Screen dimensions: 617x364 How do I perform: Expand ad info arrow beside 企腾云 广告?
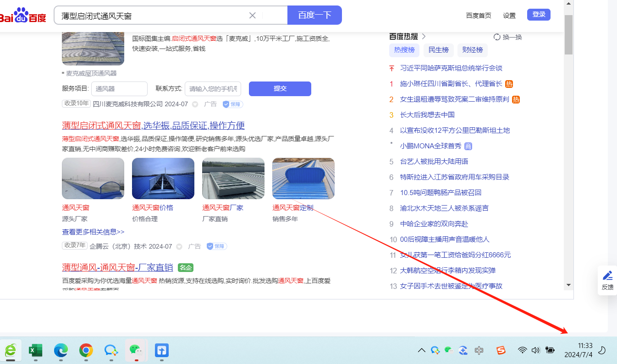click(x=179, y=246)
